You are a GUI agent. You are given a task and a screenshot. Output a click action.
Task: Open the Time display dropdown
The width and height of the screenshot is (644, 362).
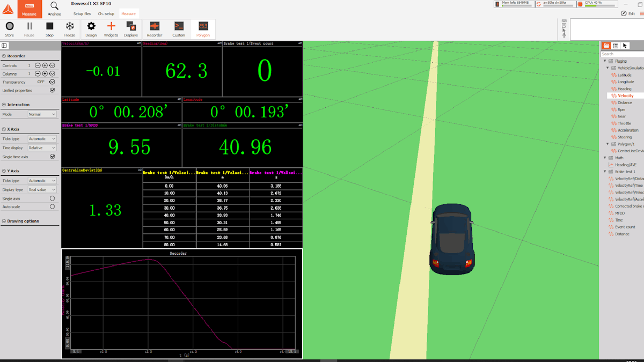click(42, 147)
